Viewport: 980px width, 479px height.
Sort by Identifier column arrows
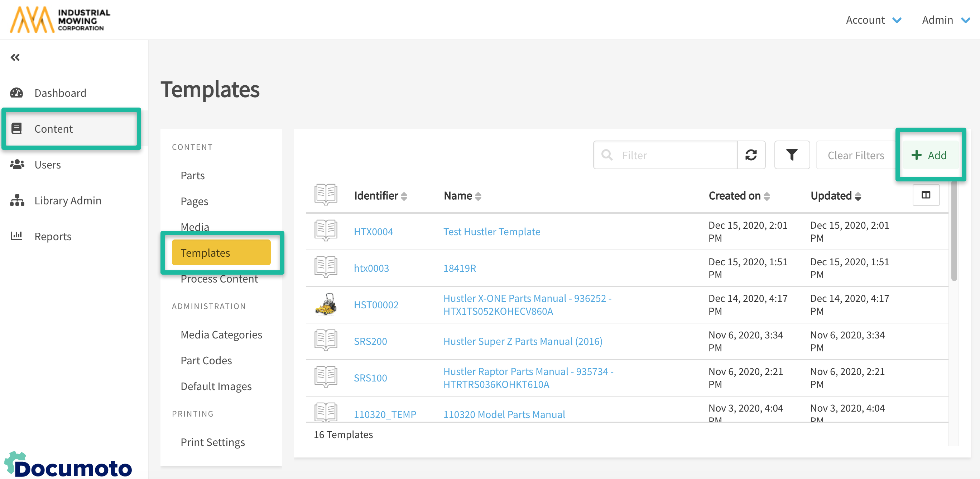coord(404,196)
